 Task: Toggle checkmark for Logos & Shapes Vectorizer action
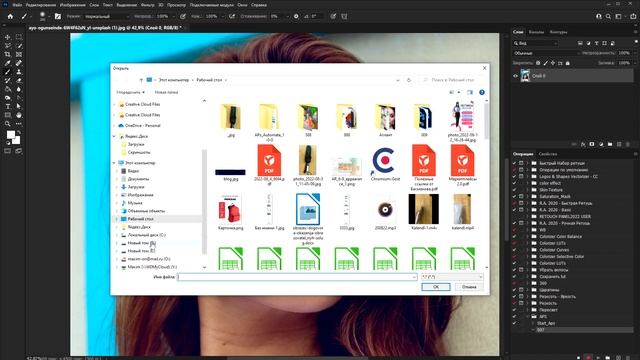[514, 176]
